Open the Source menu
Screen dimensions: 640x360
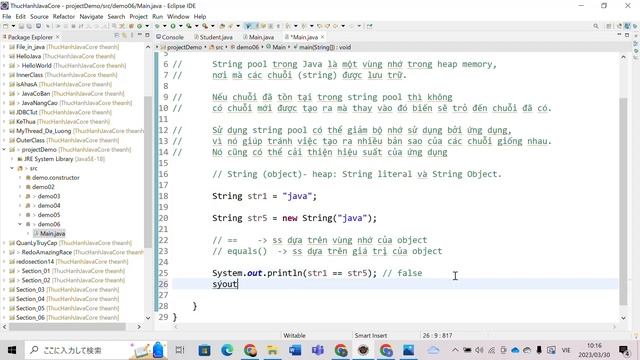pos(39,16)
